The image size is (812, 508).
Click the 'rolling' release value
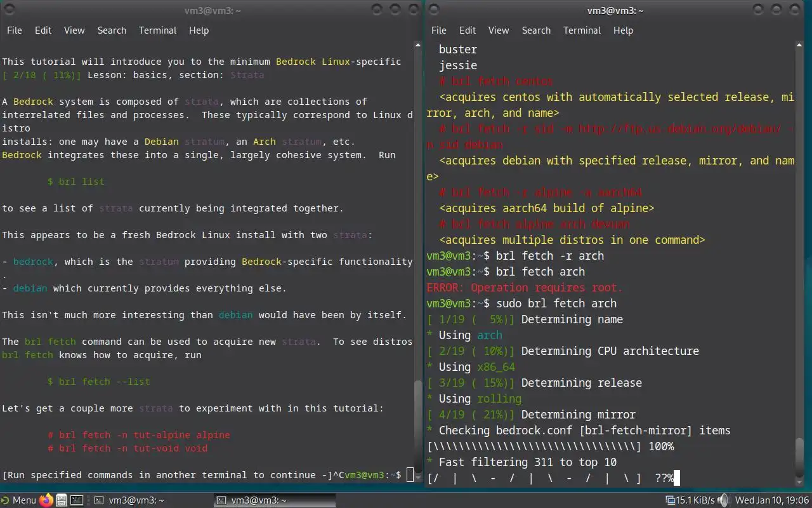(499, 399)
